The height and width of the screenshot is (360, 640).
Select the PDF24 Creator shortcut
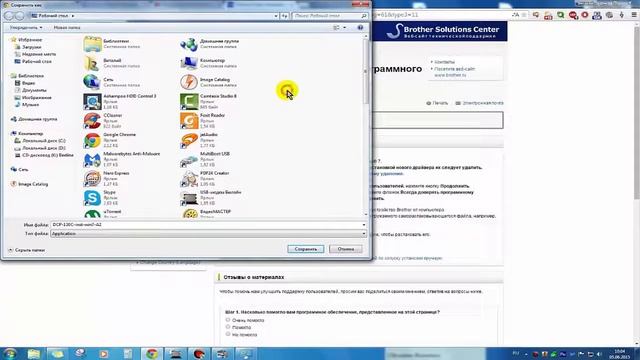(x=204, y=178)
